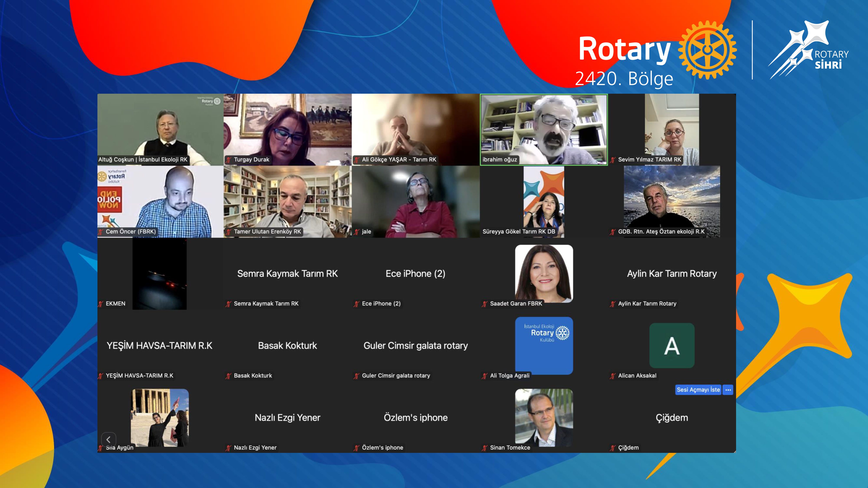Image resolution: width=868 pixels, height=488 pixels.
Task: Click muted mic icon beside Saadet Garan FBRK
Action: [x=485, y=304]
